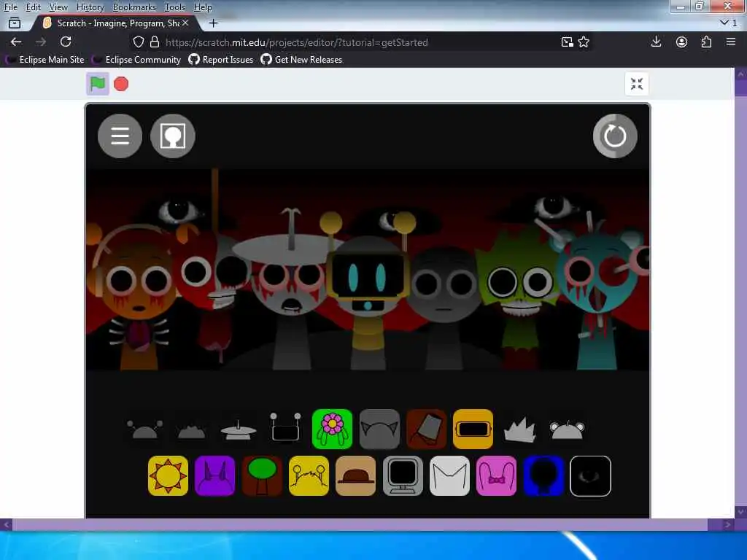Image resolution: width=747 pixels, height=560 pixels.
Task: Stop the project with the red stop button
Action: click(x=121, y=85)
